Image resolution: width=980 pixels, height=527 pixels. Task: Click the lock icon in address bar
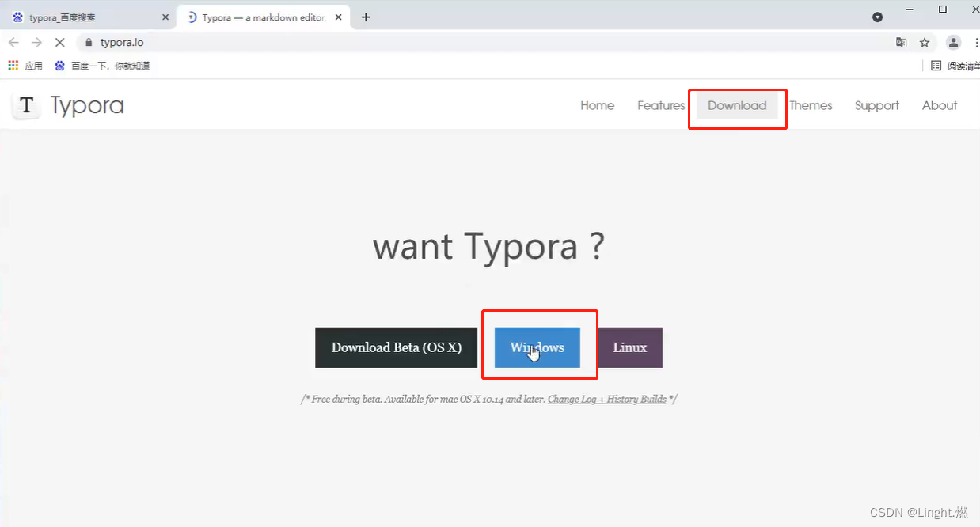(x=89, y=43)
